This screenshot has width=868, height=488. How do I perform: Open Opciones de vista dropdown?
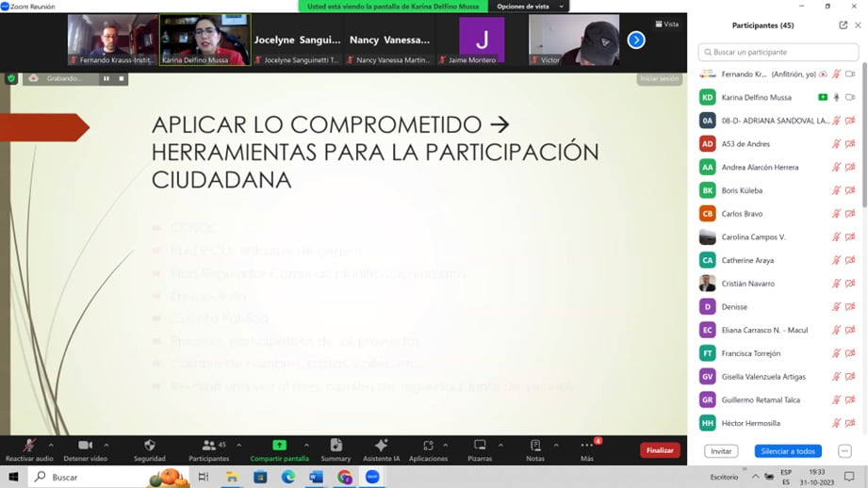(532, 7)
